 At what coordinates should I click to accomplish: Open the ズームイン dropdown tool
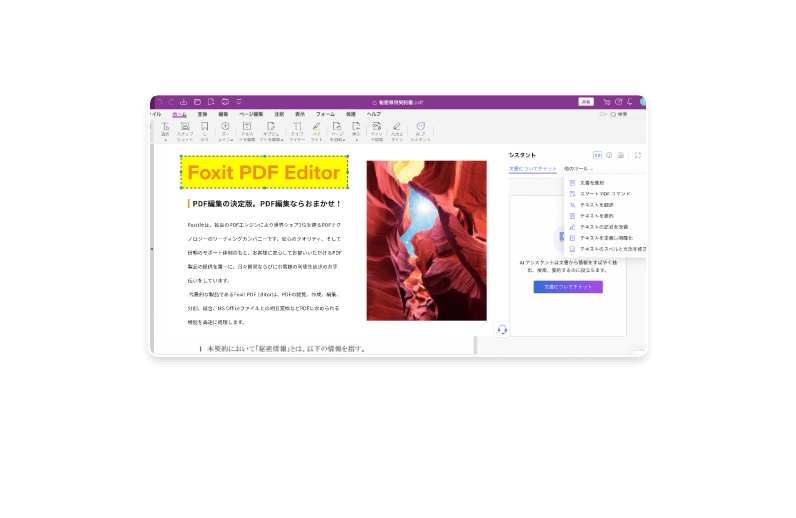[x=225, y=132]
